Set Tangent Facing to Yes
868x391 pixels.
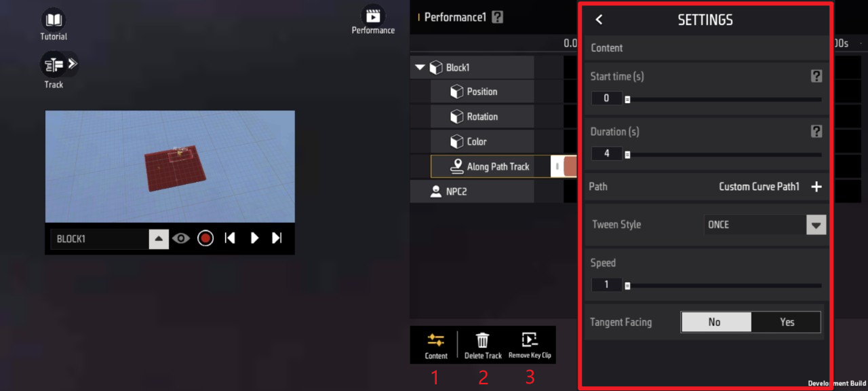pos(786,322)
